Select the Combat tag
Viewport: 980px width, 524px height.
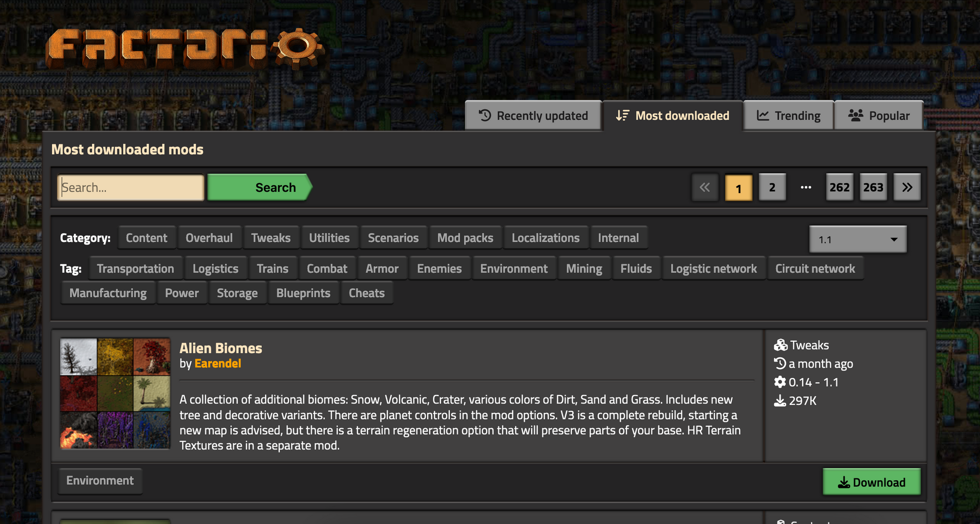click(x=327, y=269)
